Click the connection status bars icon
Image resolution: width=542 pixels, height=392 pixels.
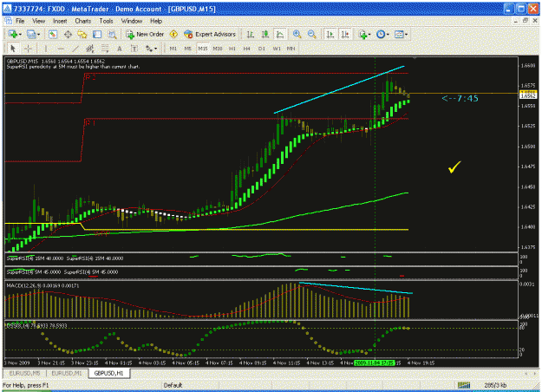pos(464,385)
